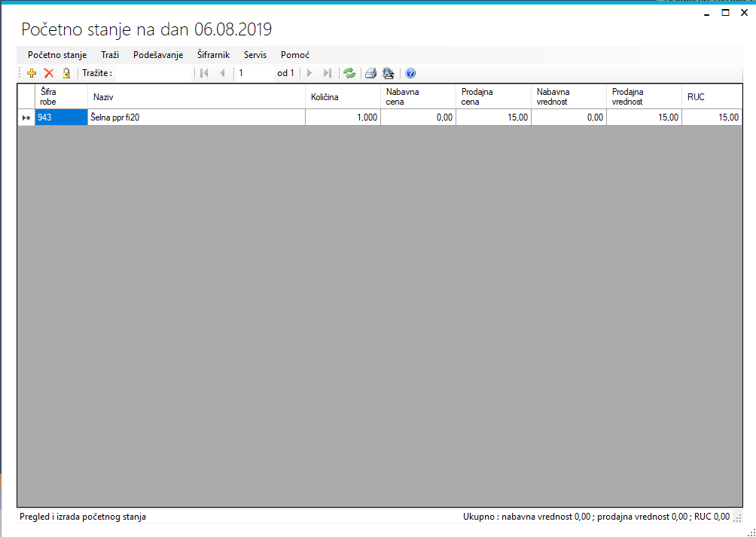Click the red X delete icon
Viewport: 756px width, 537px height.
click(49, 73)
